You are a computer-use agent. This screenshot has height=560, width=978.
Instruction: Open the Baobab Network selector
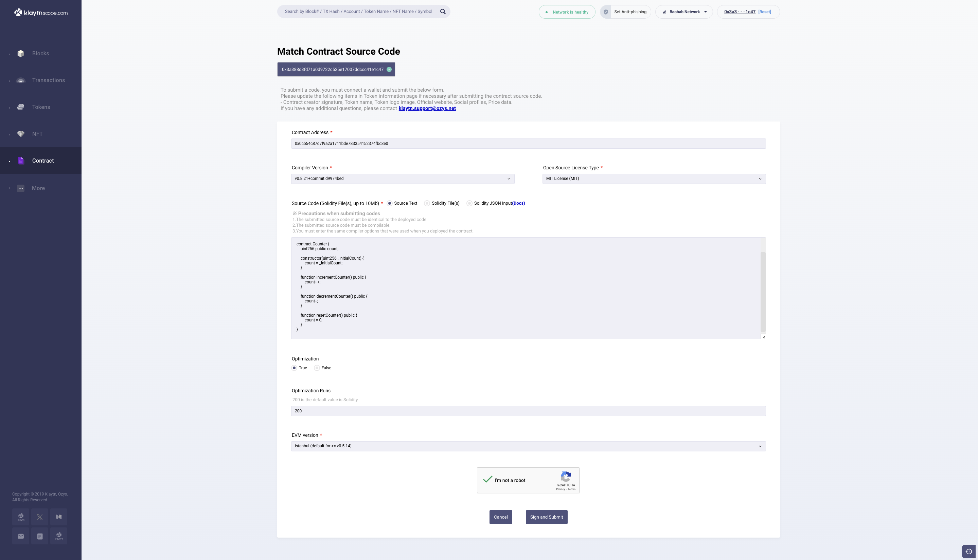[684, 12]
